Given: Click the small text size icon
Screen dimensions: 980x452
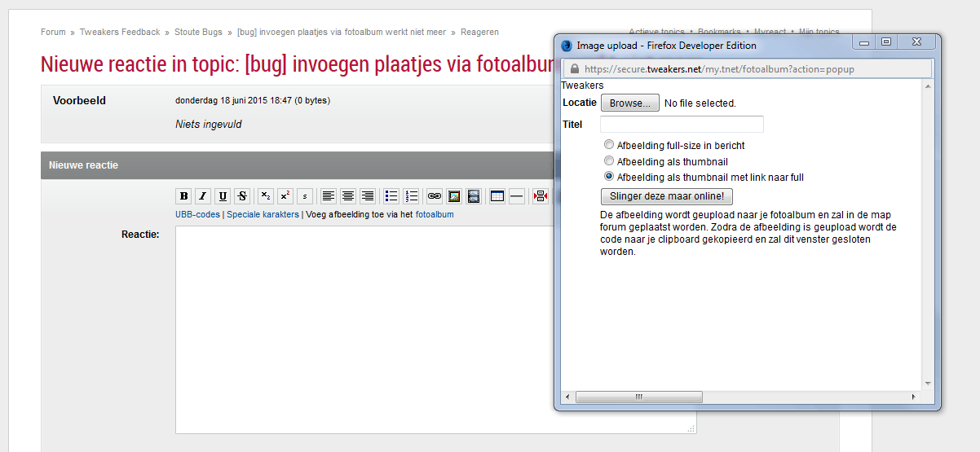Looking at the screenshot, I should (x=305, y=196).
